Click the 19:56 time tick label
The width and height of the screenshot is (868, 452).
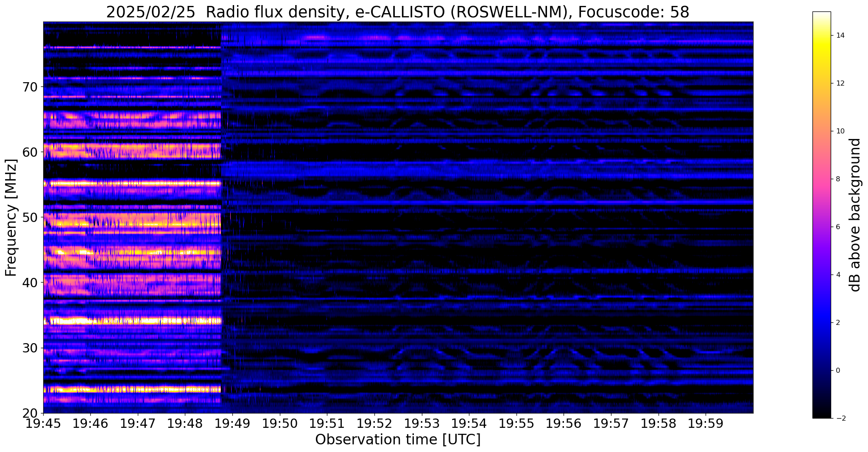click(564, 423)
